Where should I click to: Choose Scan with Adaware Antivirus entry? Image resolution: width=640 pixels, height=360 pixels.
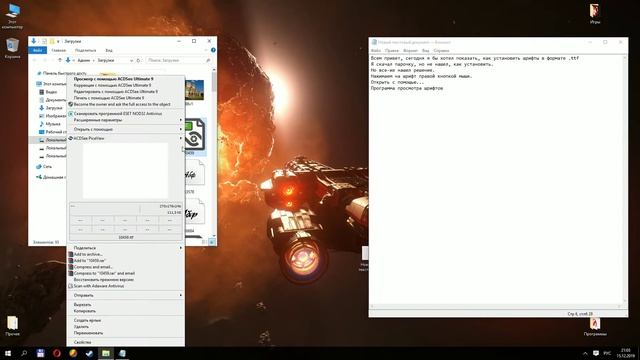click(x=126, y=286)
